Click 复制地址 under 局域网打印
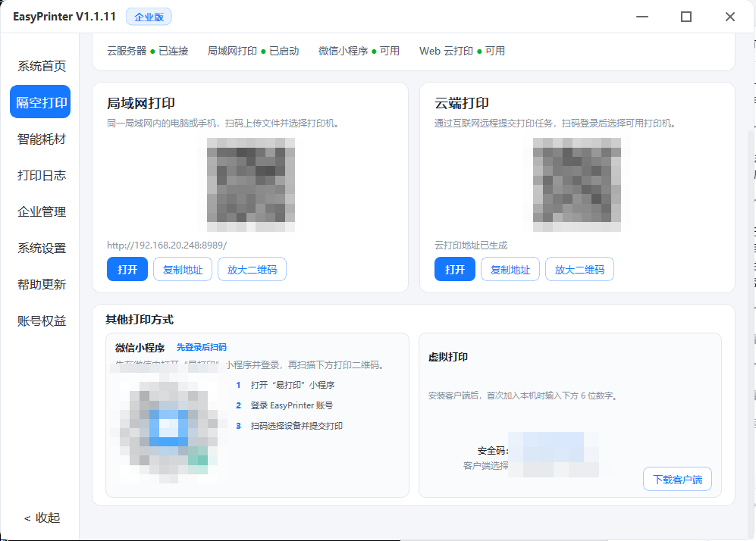Image resolution: width=756 pixels, height=541 pixels. [x=183, y=269]
